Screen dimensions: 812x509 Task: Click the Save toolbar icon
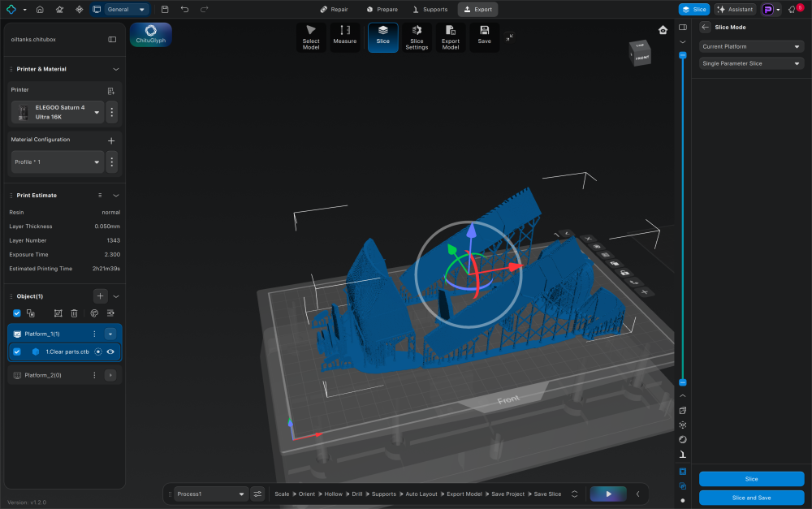coord(484,37)
